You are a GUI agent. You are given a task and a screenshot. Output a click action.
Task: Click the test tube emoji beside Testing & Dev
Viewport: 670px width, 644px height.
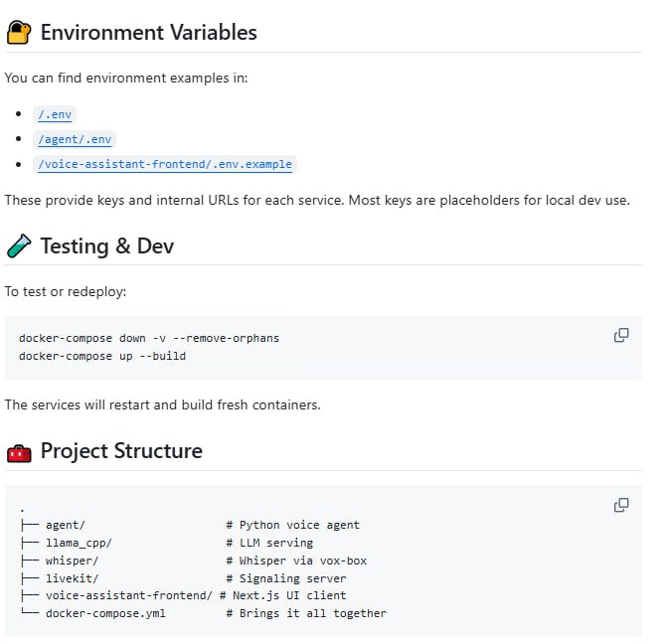(18, 245)
